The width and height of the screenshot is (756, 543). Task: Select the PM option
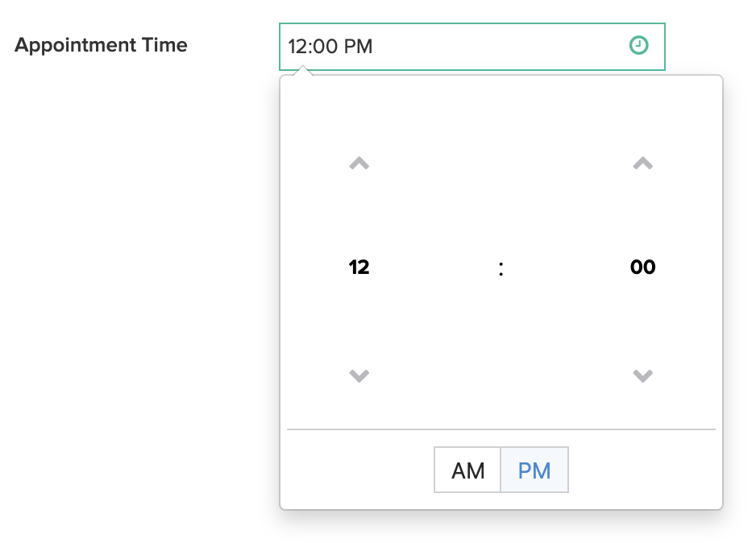coord(534,470)
